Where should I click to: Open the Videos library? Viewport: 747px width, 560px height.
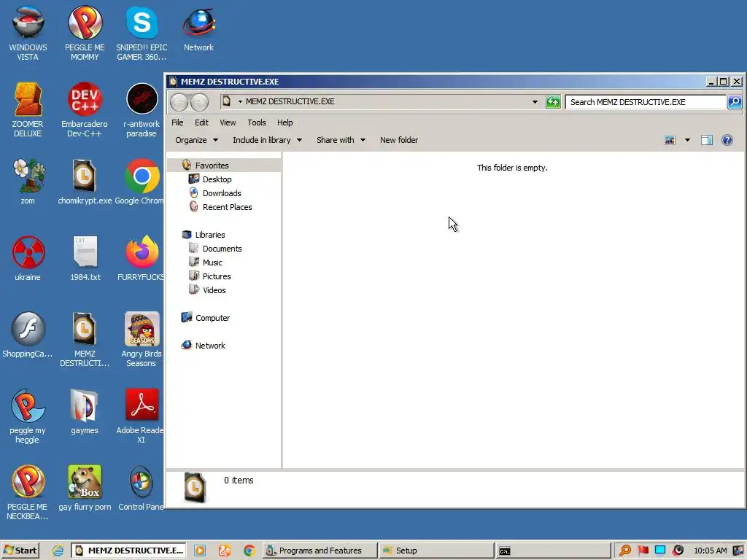pos(214,290)
